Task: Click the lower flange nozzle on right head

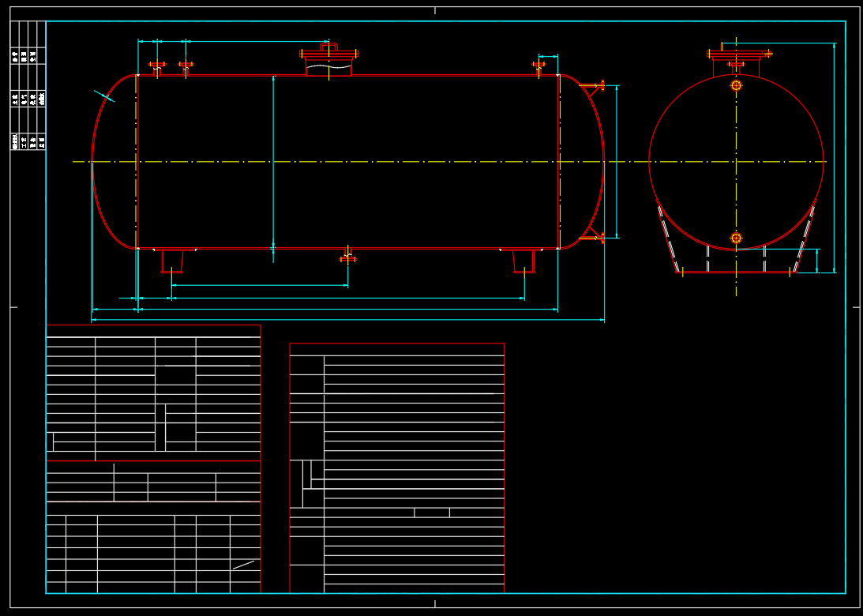Action: (592, 236)
